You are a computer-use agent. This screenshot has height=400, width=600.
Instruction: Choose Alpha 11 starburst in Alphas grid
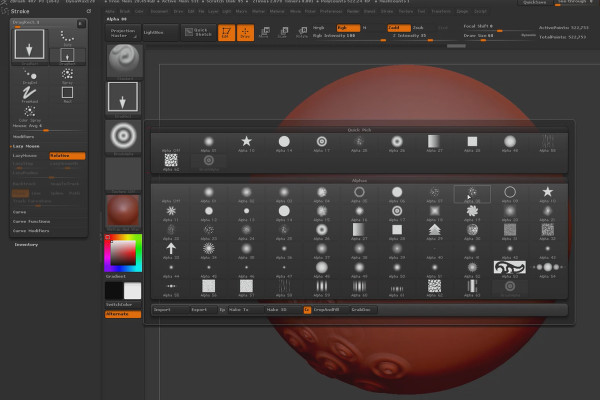pos(171,213)
